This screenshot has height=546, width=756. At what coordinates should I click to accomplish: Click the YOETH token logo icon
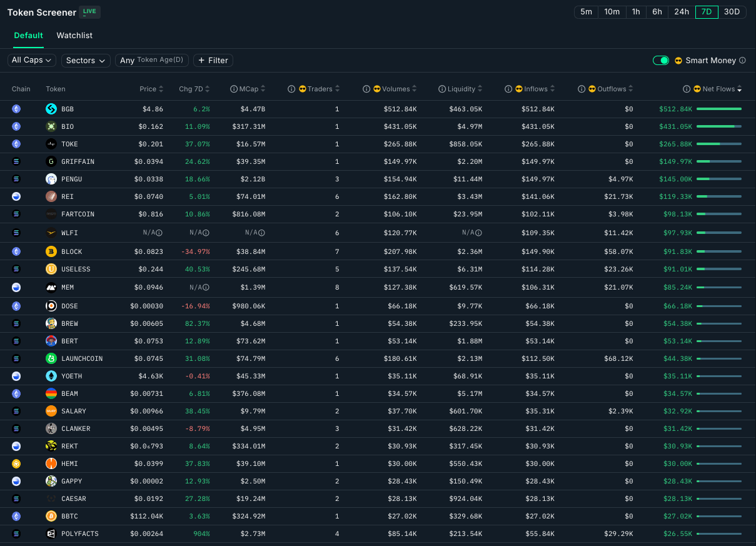[x=51, y=376]
